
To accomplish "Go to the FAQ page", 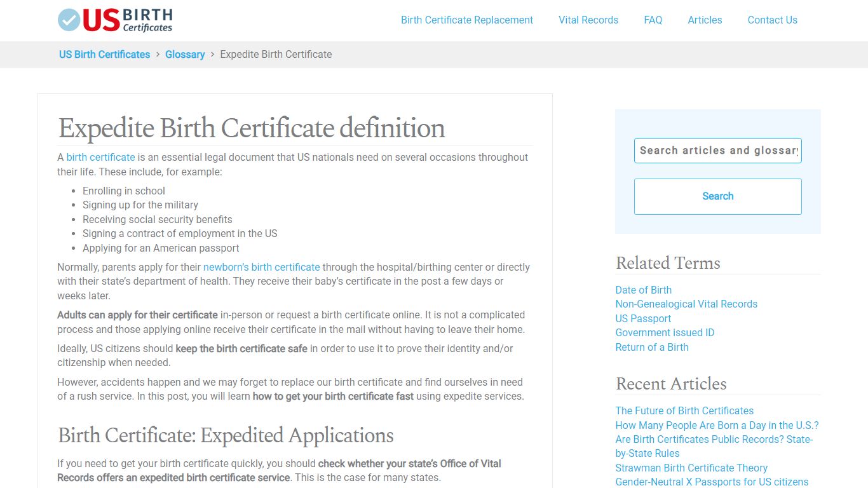I will pos(653,20).
